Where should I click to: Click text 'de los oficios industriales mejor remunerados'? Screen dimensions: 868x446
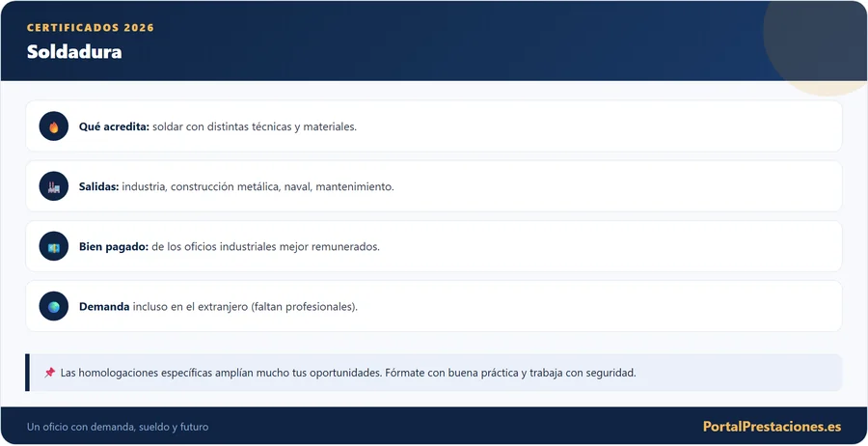click(266, 246)
